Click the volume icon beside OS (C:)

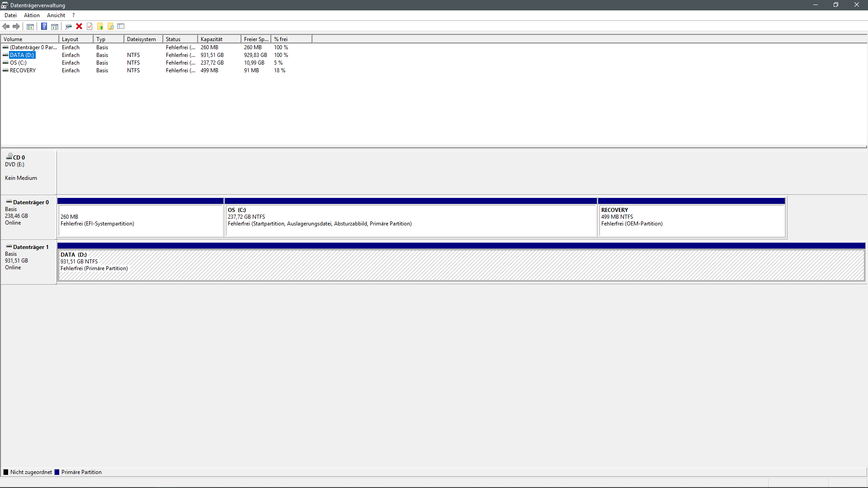coord(5,63)
